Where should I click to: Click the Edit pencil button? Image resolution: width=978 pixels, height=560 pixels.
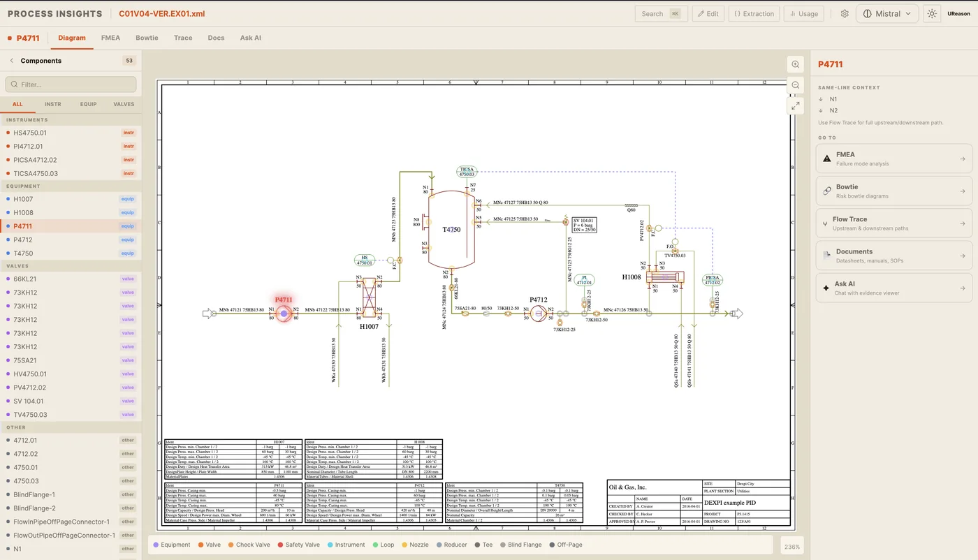click(707, 13)
